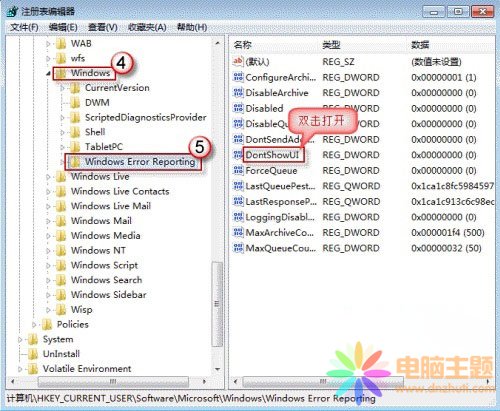Select the DisableArchive value name
The height and width of the screenshot is (411, 500).
[277, 93]
